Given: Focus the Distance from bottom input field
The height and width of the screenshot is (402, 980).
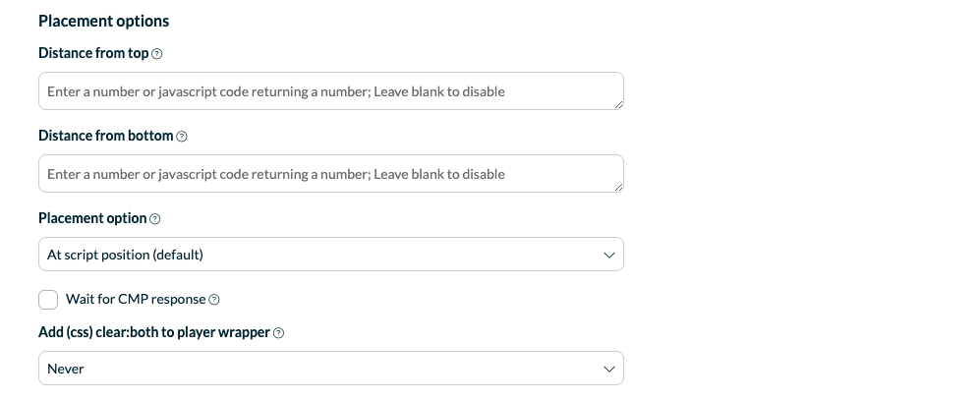Looking at the screenshot, I should point(331,174).
